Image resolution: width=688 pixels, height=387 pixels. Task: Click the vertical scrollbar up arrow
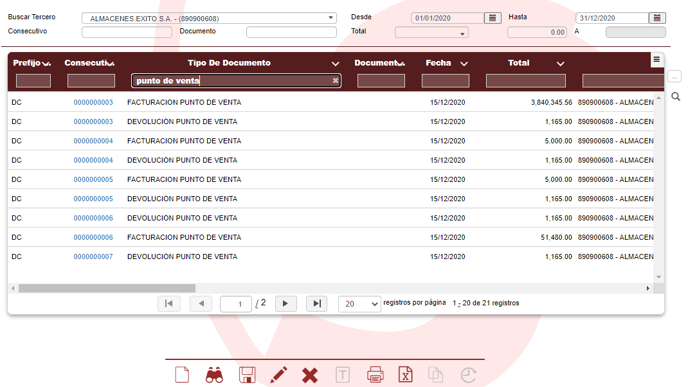pos(659,97)
